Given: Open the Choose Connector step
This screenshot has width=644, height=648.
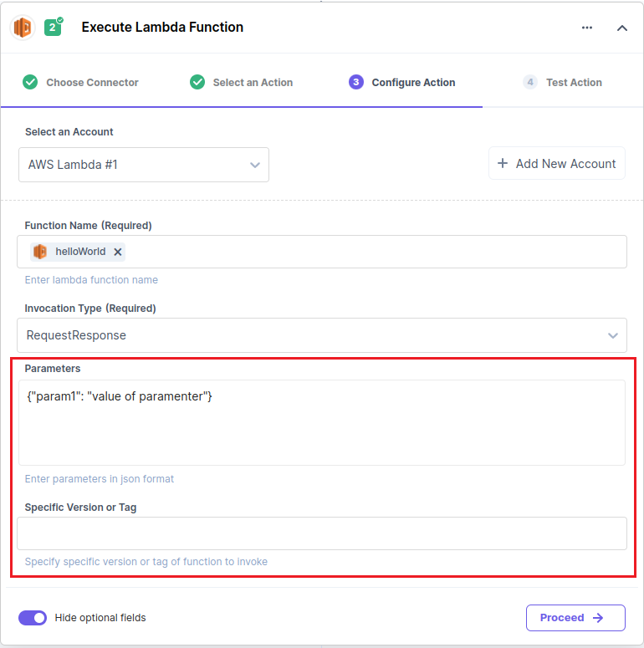Looking at the screenshot, I should [80, 82].
